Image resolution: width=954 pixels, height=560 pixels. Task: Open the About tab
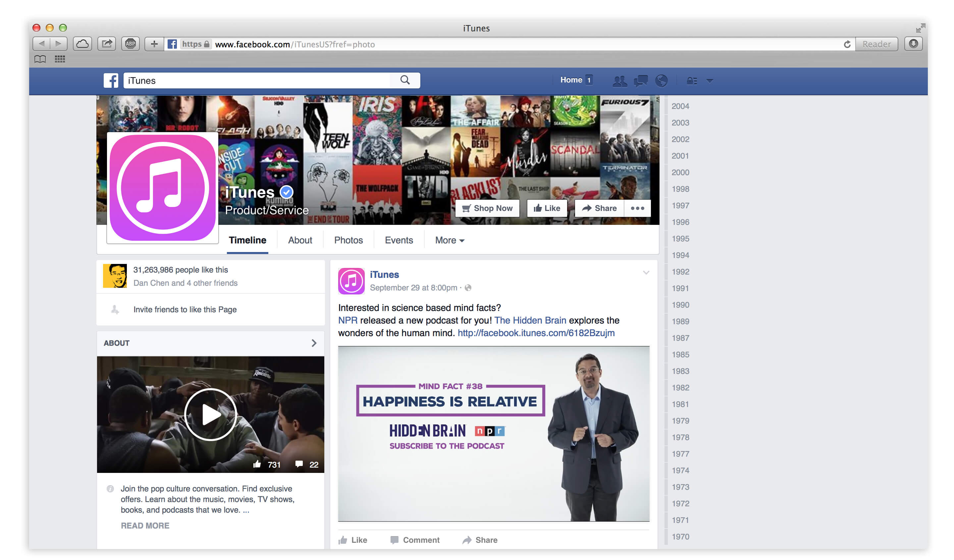[x=300, y=240]
